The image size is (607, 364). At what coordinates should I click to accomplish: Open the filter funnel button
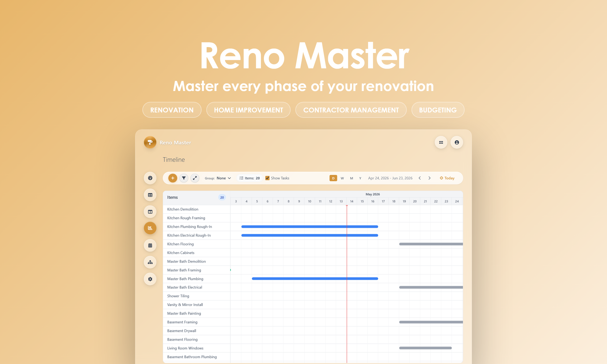pyautogui.click(x=184, y=178)
